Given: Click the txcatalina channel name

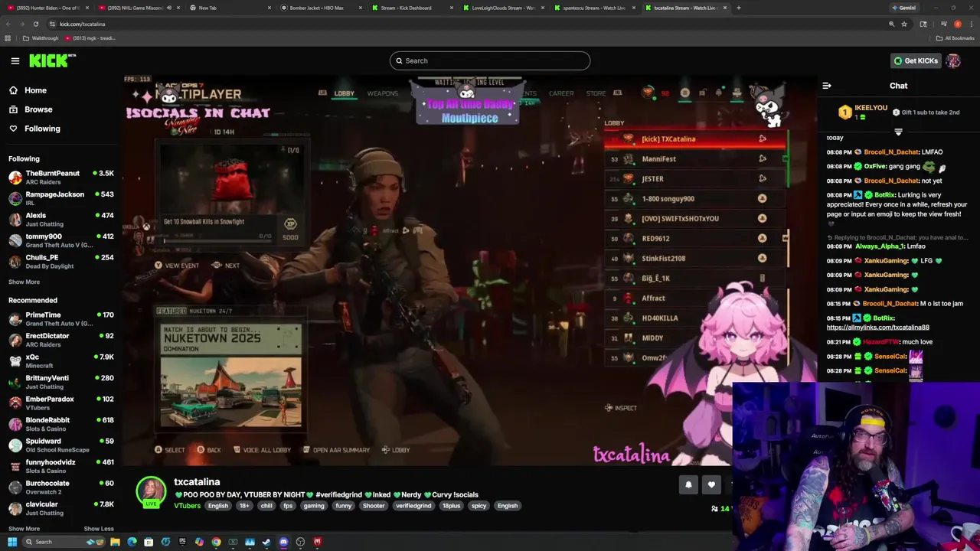Looking at the screenshot, I should tap(197, 482).
